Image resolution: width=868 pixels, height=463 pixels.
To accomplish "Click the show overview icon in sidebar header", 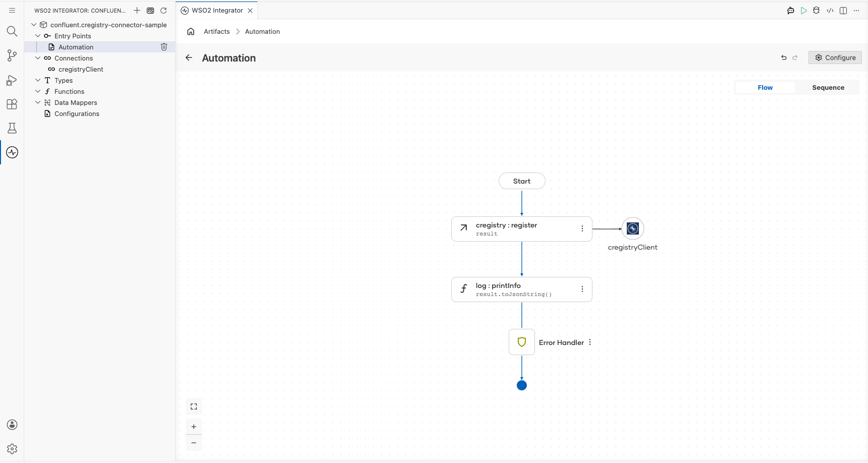I will pos(150,10).
